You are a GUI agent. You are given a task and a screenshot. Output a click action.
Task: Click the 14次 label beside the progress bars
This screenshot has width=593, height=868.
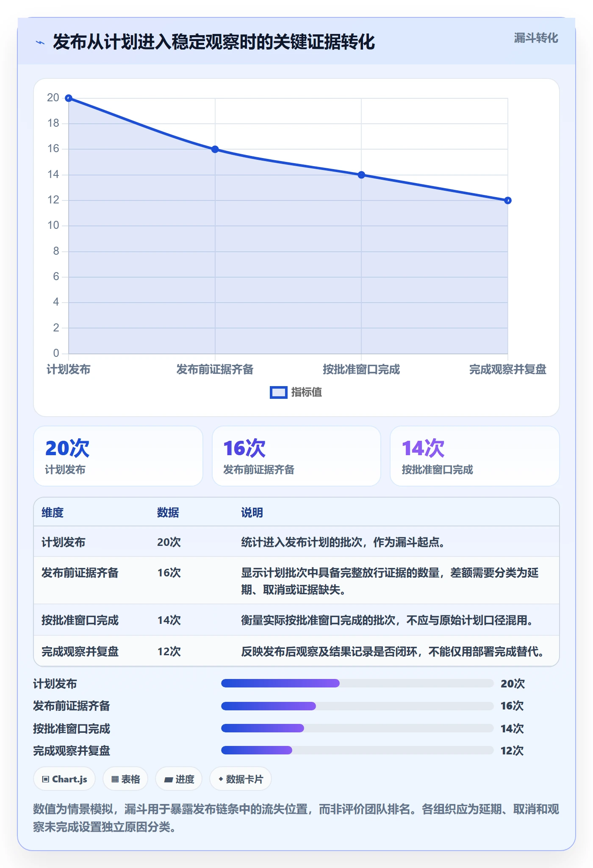[512, 729]
